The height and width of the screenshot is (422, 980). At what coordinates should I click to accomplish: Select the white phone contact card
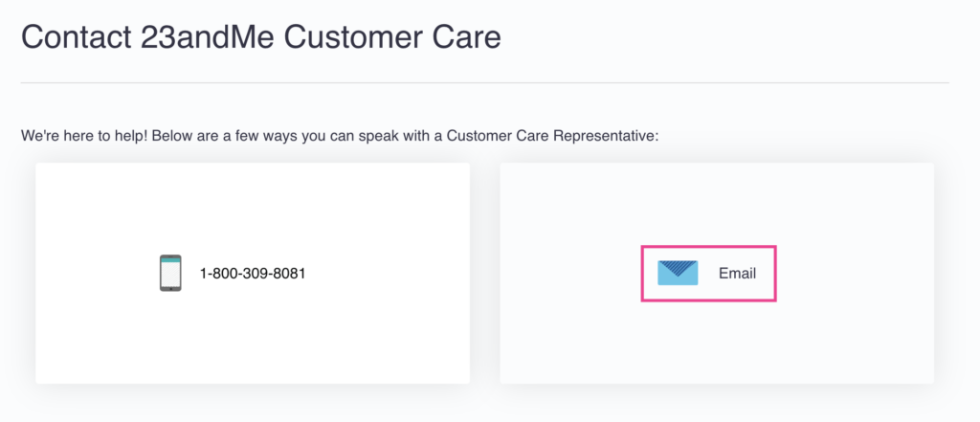253,274
